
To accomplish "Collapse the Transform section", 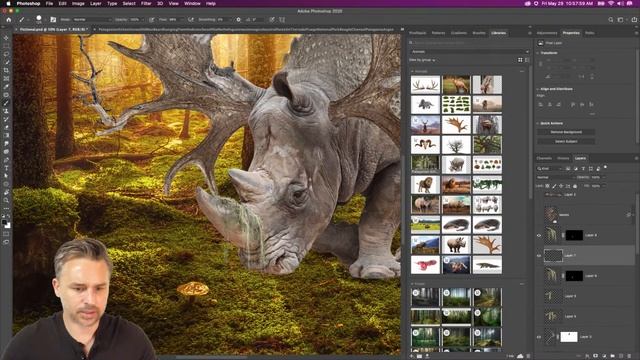I will click(538, 53).
